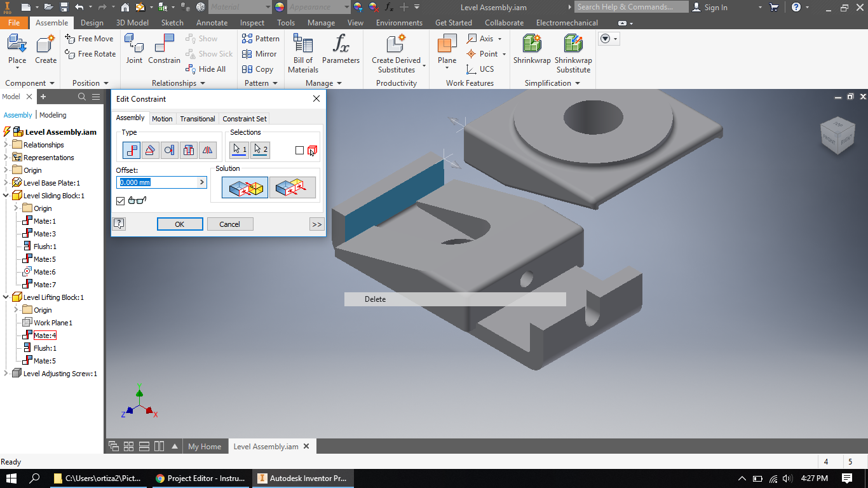Screen dimensions: 868x488
Task: Click OK to apply constraint
Action: tap(180, 224)
